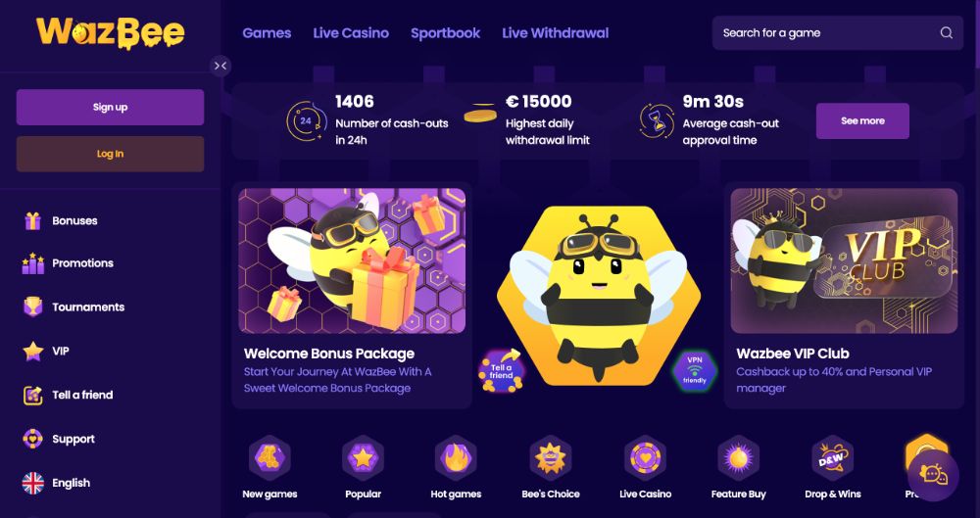Click the Search for a game field
This screenshot has height=518, width=980.
(838, 33)
